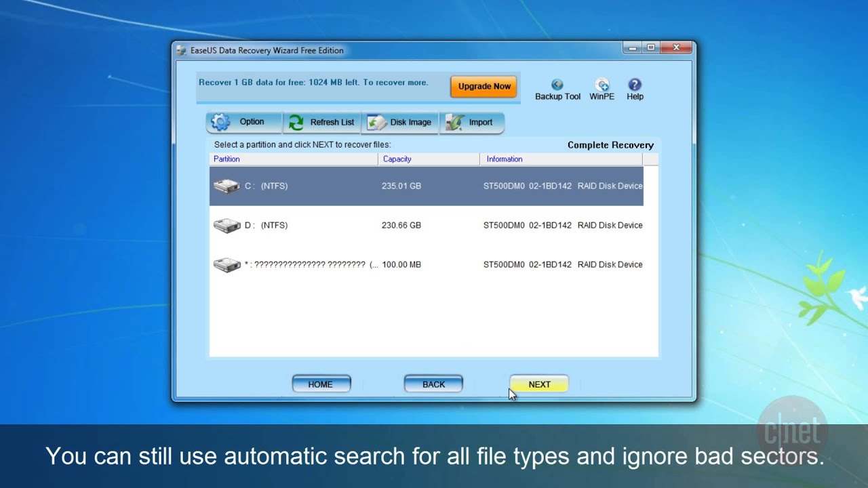Click the Option gear toolbar button

243,122
